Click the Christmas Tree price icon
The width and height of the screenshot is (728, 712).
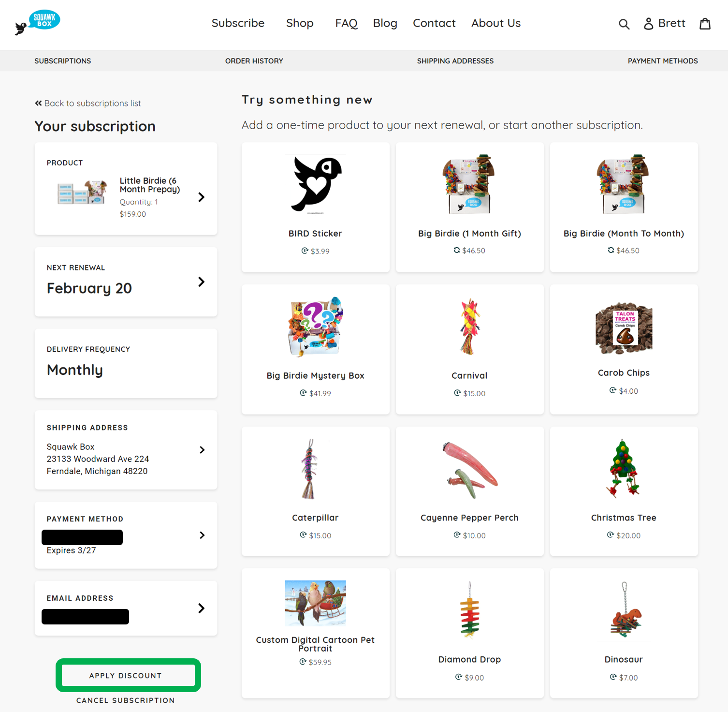611,535
